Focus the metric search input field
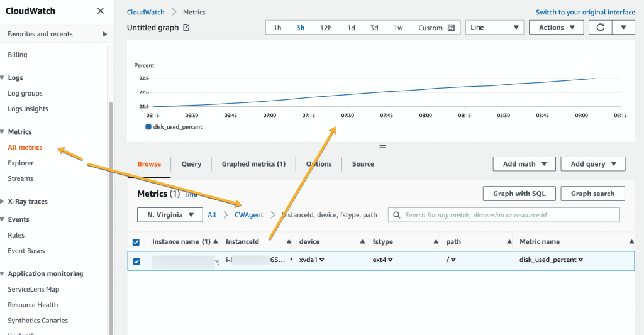The width and height of the screenshot is (644, 335). coord(504,215)
